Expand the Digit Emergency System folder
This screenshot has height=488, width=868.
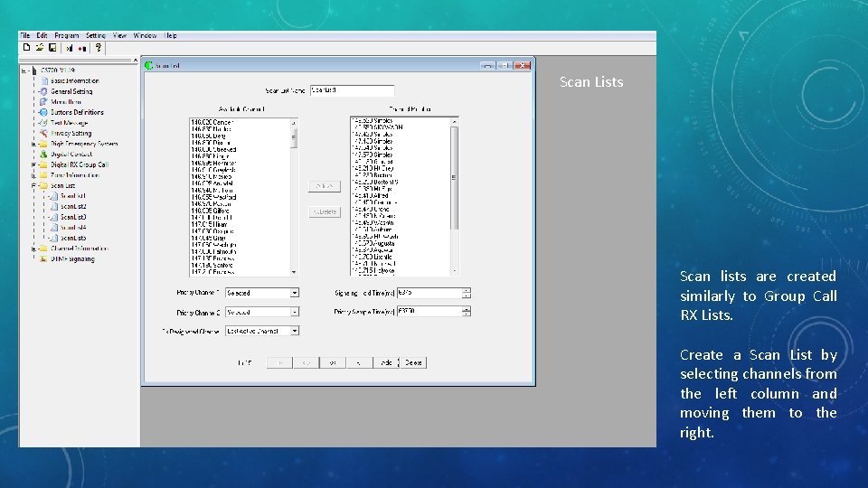coord(33,144)
